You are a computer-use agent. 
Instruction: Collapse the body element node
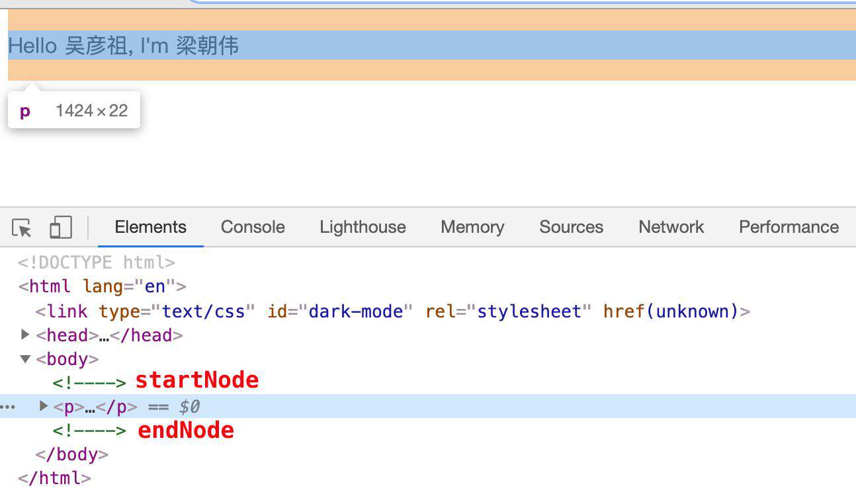tap(25, 359)
